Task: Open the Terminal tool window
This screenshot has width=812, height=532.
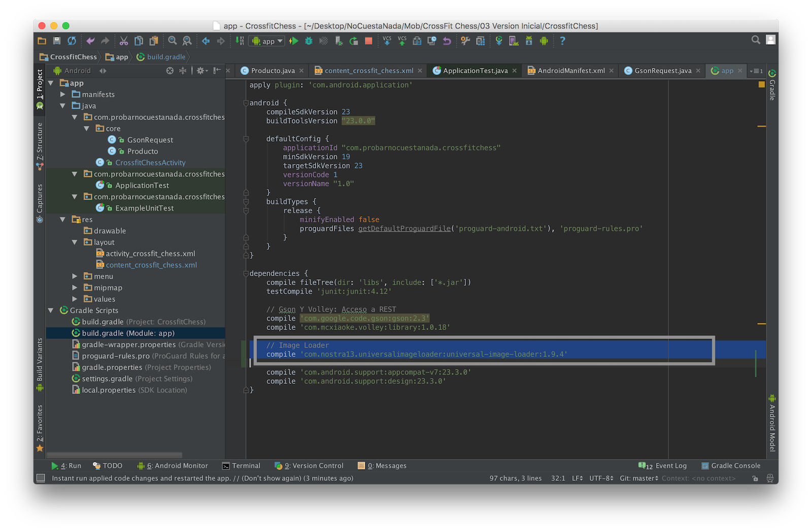Action: pos(241,465)
